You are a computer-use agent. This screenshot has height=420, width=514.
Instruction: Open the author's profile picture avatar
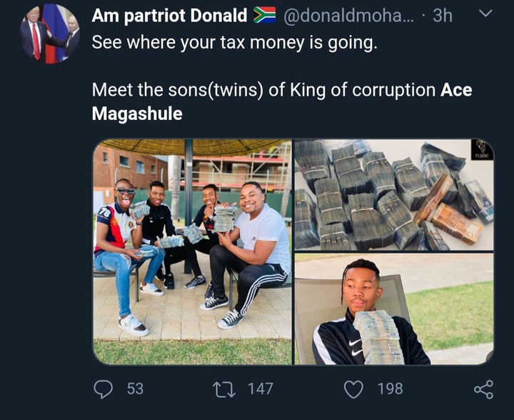pos(51,34)
